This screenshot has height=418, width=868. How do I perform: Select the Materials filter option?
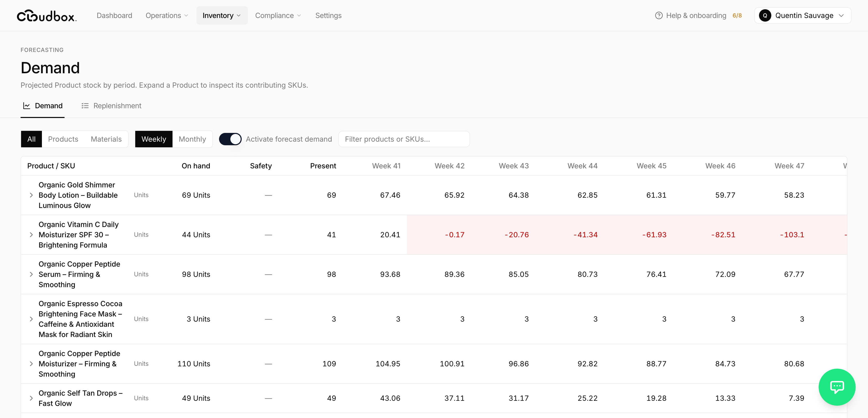pos(106,139)
